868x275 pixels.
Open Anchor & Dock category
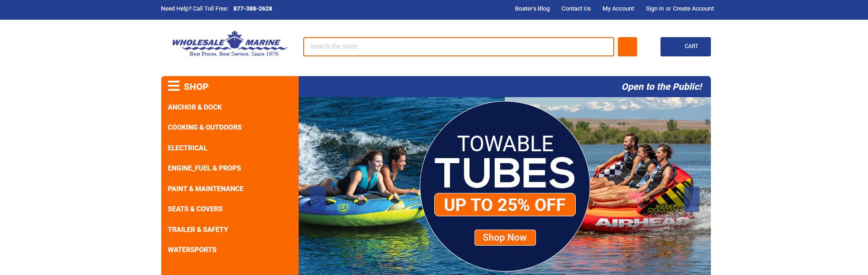[195, 107]
